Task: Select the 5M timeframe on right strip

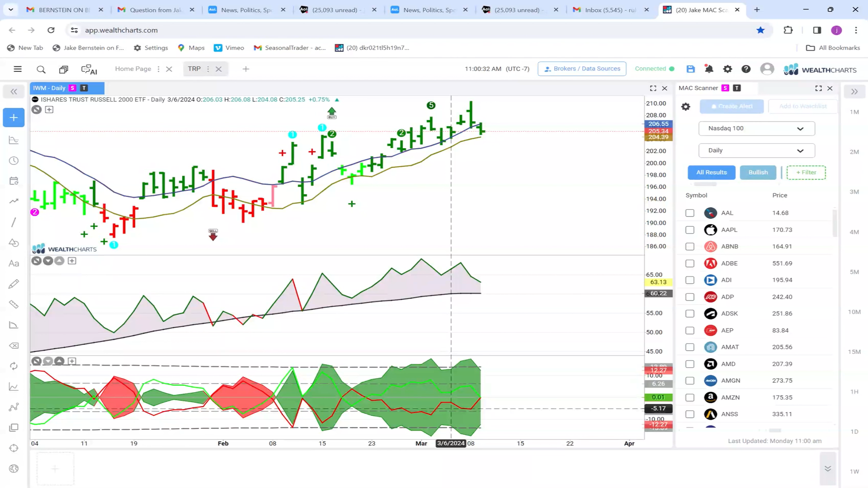Action: (854, 272)
